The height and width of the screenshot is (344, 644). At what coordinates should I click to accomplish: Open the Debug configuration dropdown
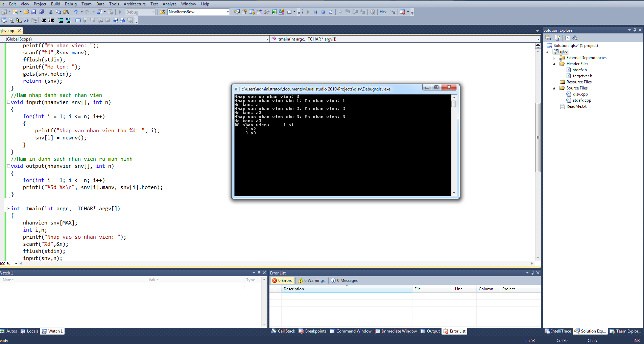point(153,12)
